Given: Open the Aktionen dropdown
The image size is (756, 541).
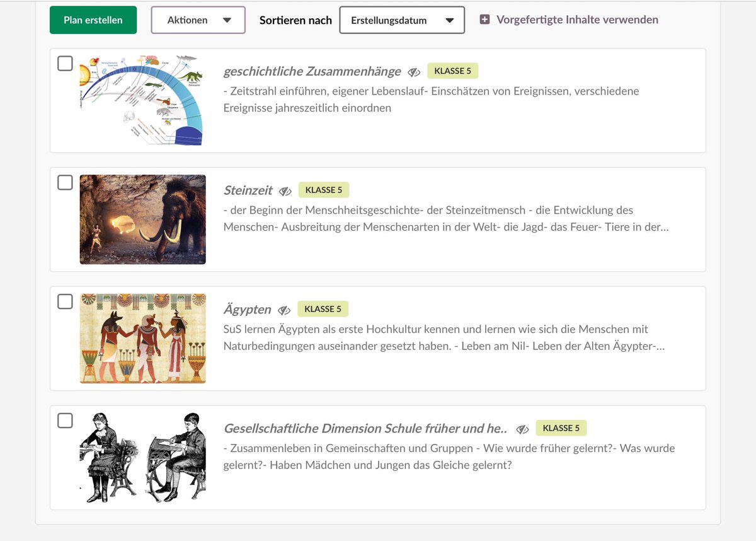Looking at the screenshot, I should [198, 20].
